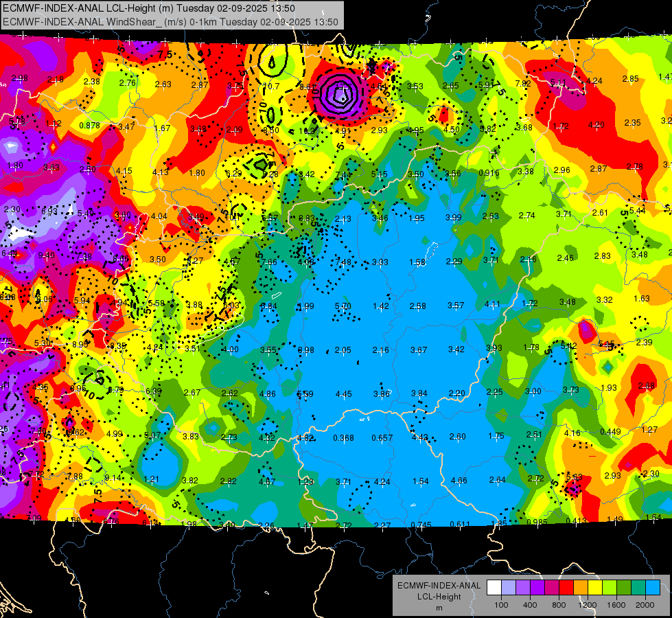Viewport: 672px width, 618px height.
Task: Click the 'LCL-Height' legend caption
Action: 439,597
